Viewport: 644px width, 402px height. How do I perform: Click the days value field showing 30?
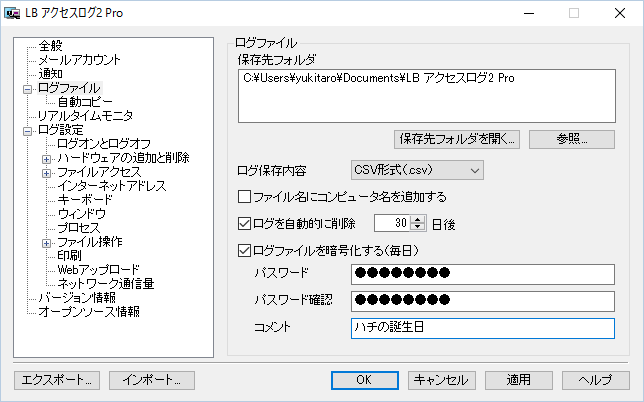pyautogui.click(x=392, y=223)
